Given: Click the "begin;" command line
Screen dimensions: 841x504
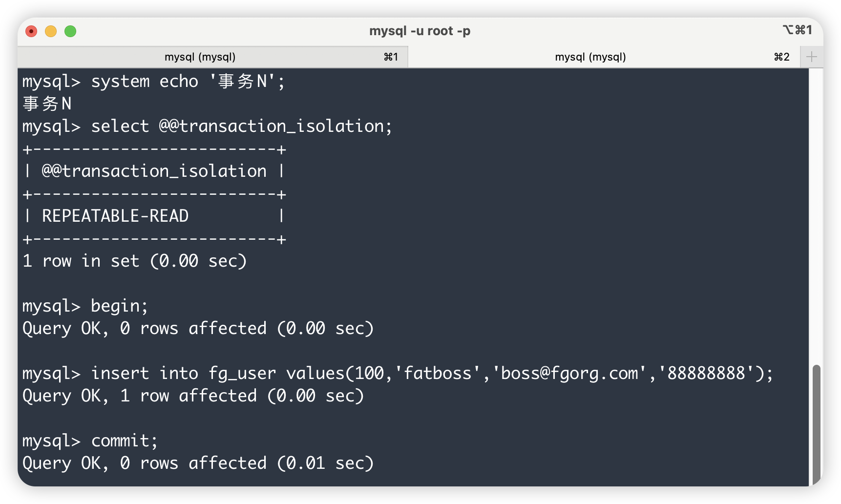Looking at the screenshot, I should point(85,306).
